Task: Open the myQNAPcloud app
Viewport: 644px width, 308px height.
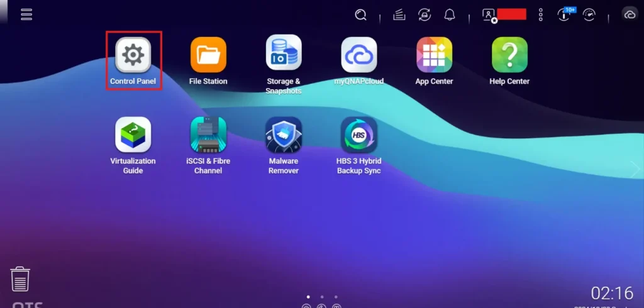Action: coord(359,55)
